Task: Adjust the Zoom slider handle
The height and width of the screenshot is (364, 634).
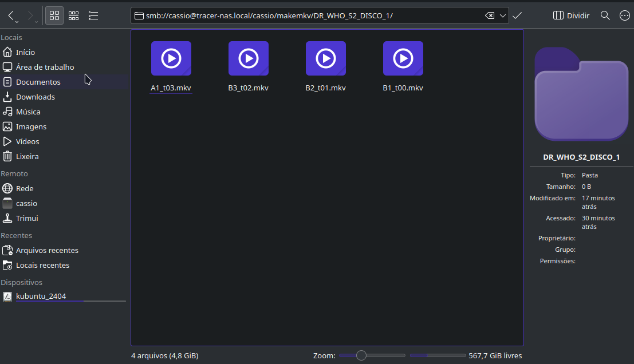Action: [x=361, y=355]
